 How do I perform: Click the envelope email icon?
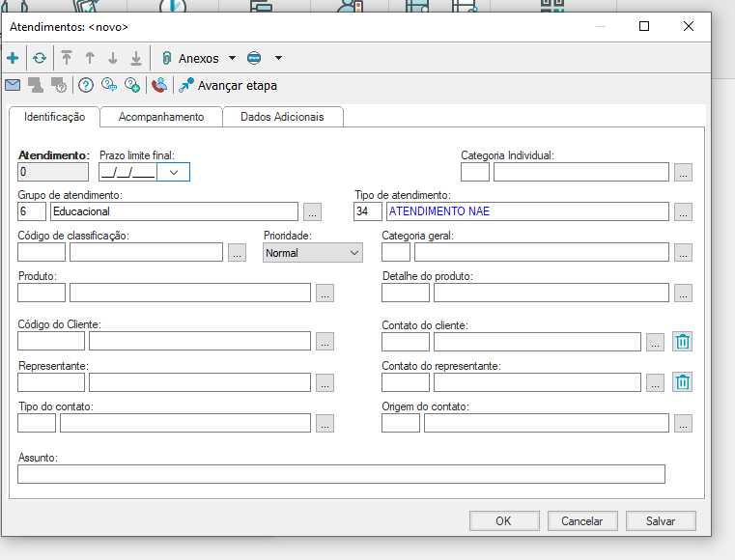point(13,85)
